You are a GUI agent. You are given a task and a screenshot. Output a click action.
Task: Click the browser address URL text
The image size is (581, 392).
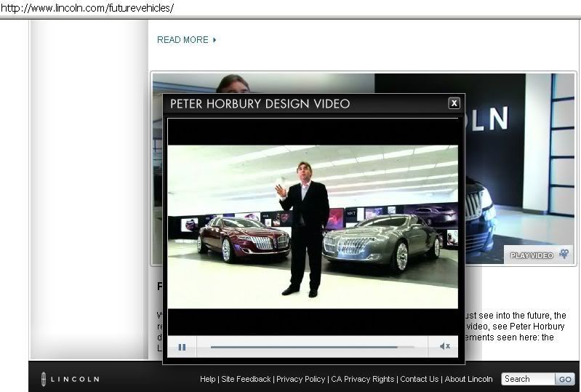(87, 8)
